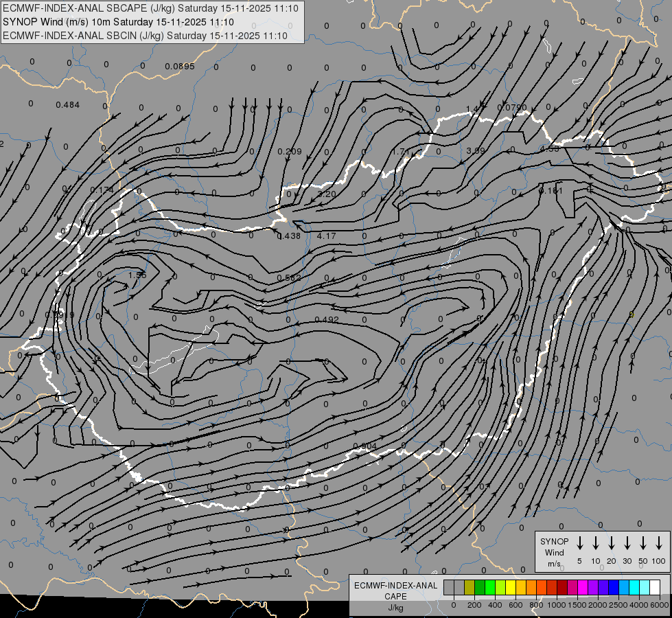Select the bright yellow CAPE color swatch
Image resolution: width=672 pixels, height=618 pixels.
coord(511,587)
